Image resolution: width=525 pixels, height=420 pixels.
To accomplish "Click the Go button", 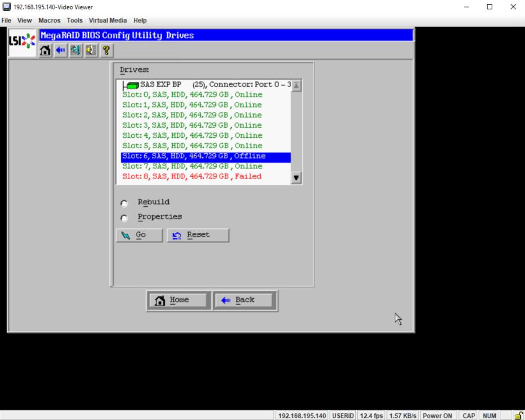I will pyautogui.click(x=139, y=235).
